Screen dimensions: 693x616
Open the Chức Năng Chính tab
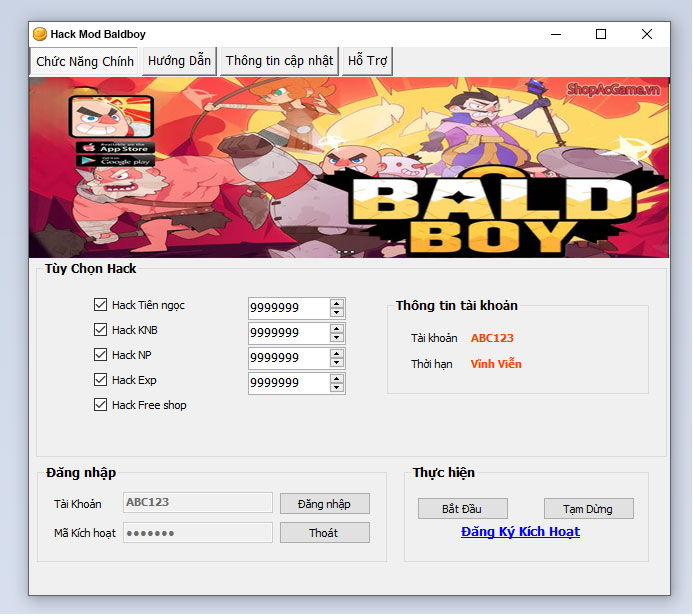pyautogui.click(x=84, y=61)
